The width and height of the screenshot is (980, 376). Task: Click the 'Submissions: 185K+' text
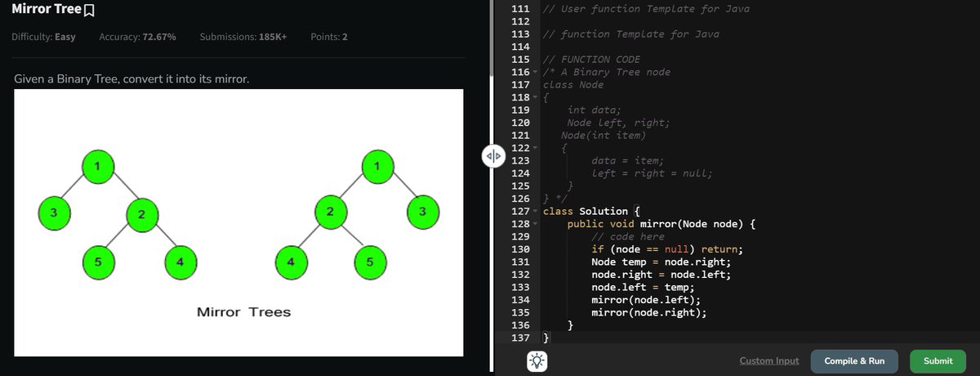243,38
